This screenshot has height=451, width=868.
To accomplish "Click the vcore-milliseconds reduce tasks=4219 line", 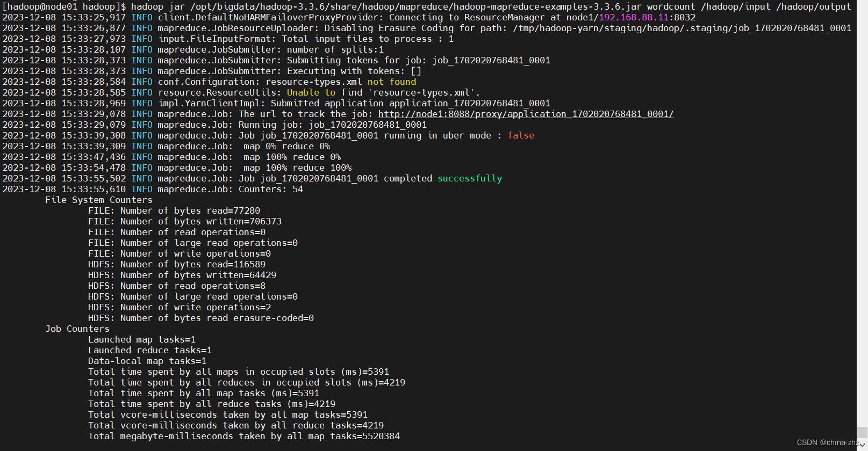I will click(x=236, y=425).
